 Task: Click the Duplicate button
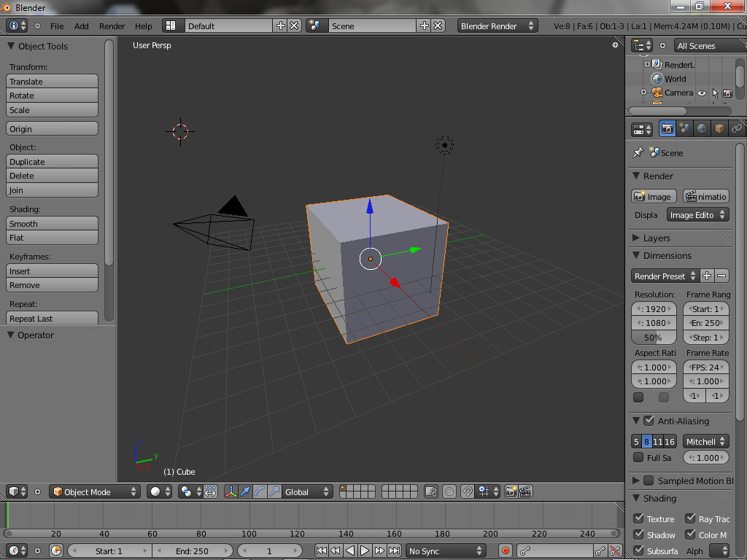point(52,162)
